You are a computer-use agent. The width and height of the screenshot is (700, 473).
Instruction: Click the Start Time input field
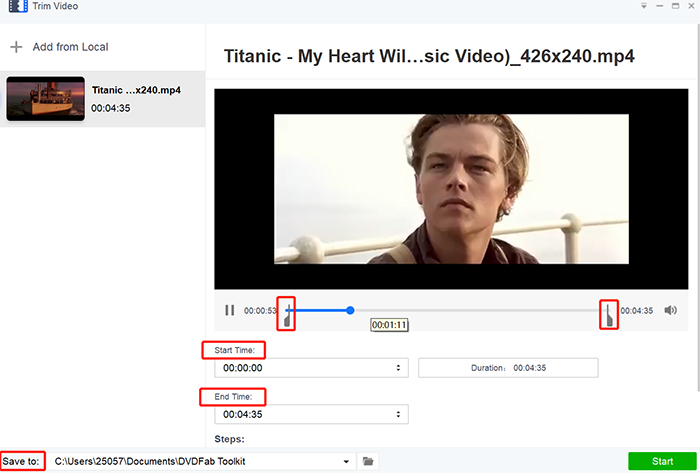[x=300, y=368]
